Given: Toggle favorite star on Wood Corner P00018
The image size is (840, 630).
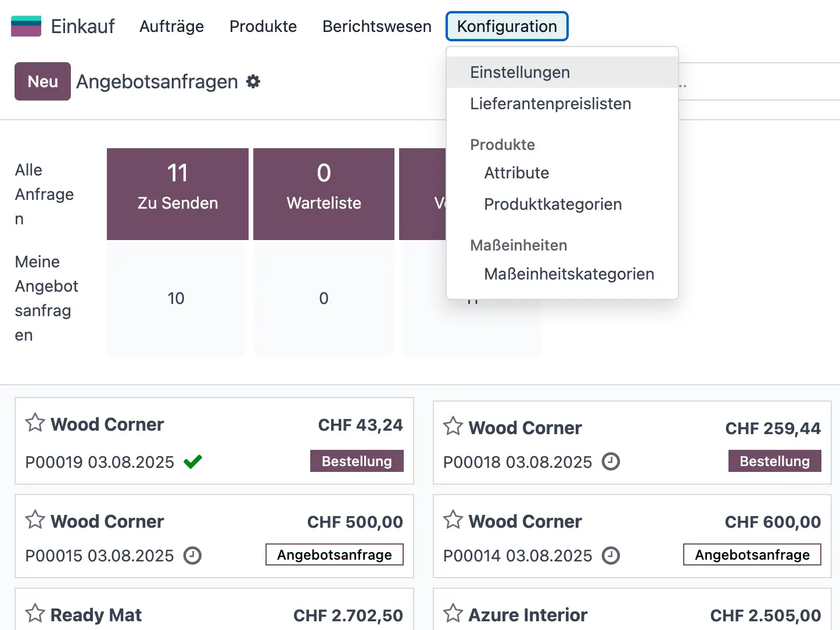Looking at the screenshot, I should tap(453, 426).
